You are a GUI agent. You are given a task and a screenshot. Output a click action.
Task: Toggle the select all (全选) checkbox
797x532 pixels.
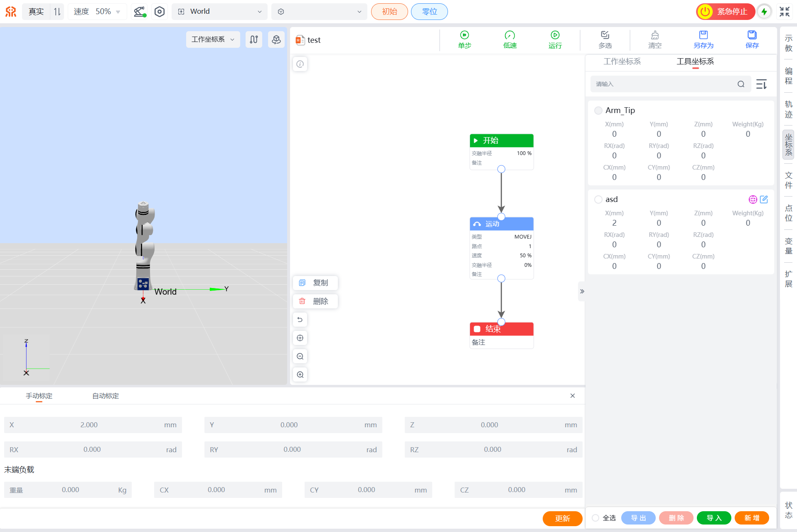tap(595, 518)
